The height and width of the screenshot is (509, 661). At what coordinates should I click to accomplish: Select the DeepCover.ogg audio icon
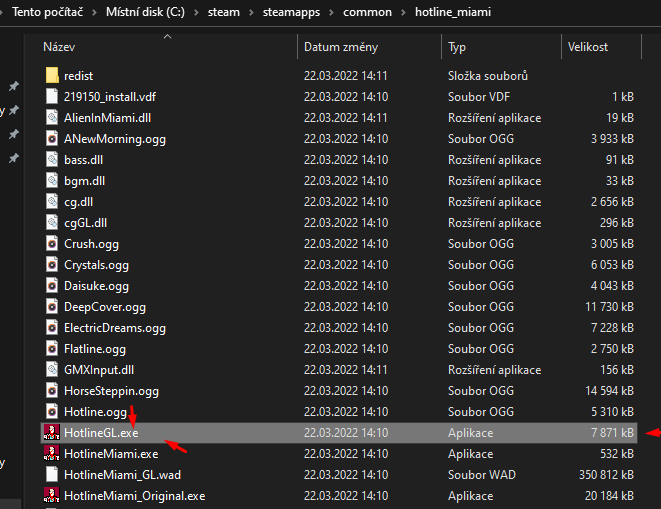(52, 307)
